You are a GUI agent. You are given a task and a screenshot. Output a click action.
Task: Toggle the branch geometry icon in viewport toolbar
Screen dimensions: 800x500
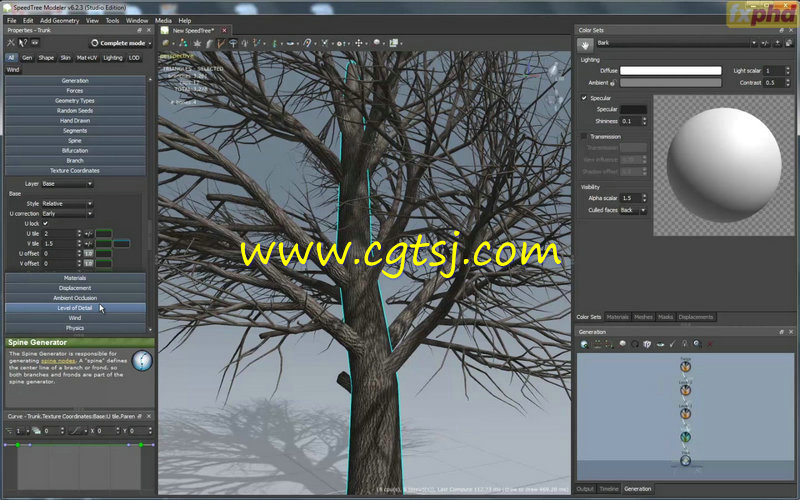point(221,43)
